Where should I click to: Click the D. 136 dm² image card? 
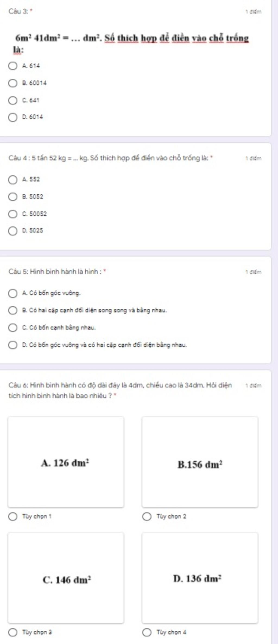pos(200,578)
